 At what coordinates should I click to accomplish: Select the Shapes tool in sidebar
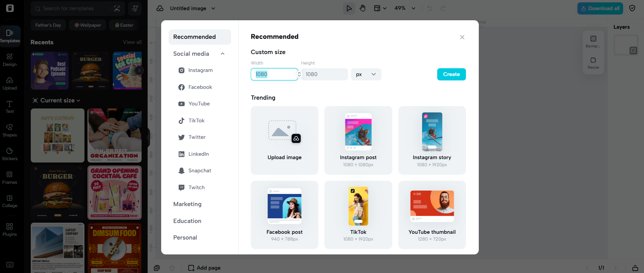tap(9, 130)
